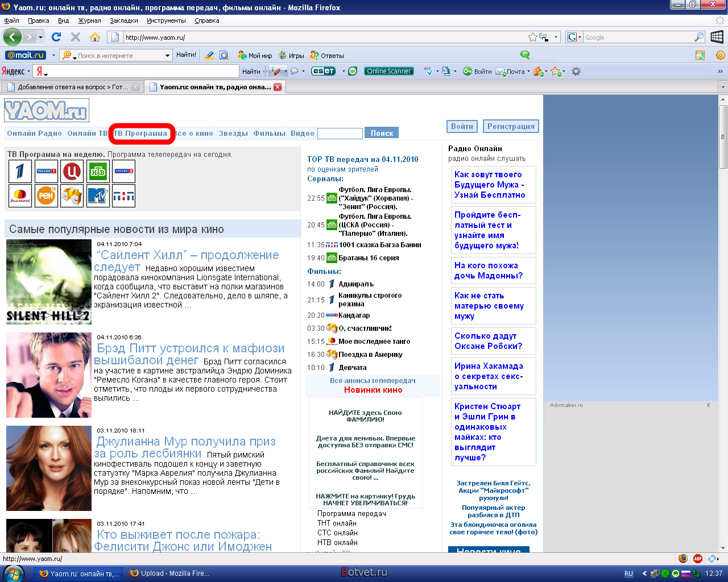Open Windows Start button
Image resolution: width=728 pixels, height=582 pixels.
coord(13,573)
